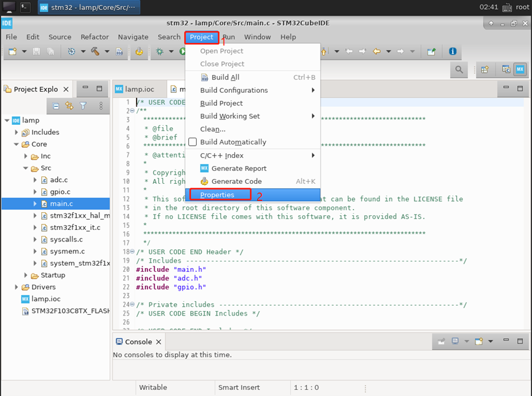Screen dimensions: 532x396
Task: Click the build hammer icon in toolbar
Action: coord(95,52)
